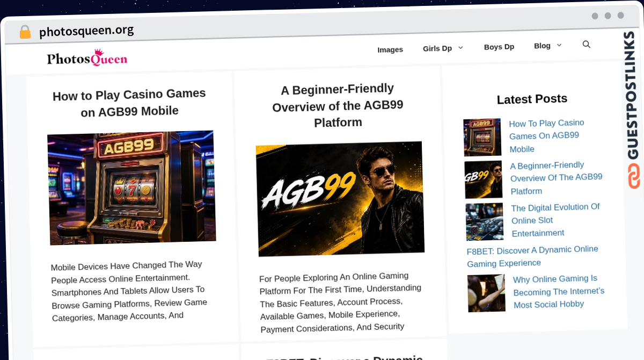The image size is (644, 360).
Task: Click sidebar AGB99 black-gold thumbnail
Action: 484,179
